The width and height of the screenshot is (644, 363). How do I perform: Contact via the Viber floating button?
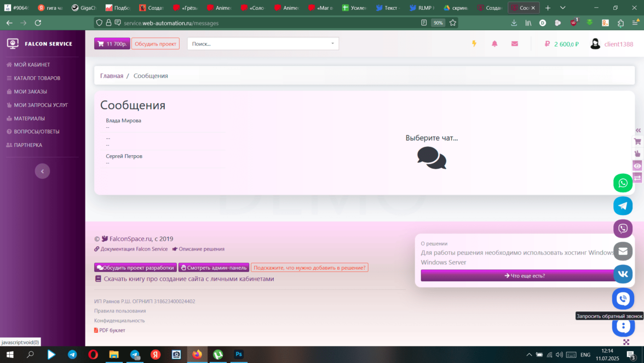coord(623,229)
